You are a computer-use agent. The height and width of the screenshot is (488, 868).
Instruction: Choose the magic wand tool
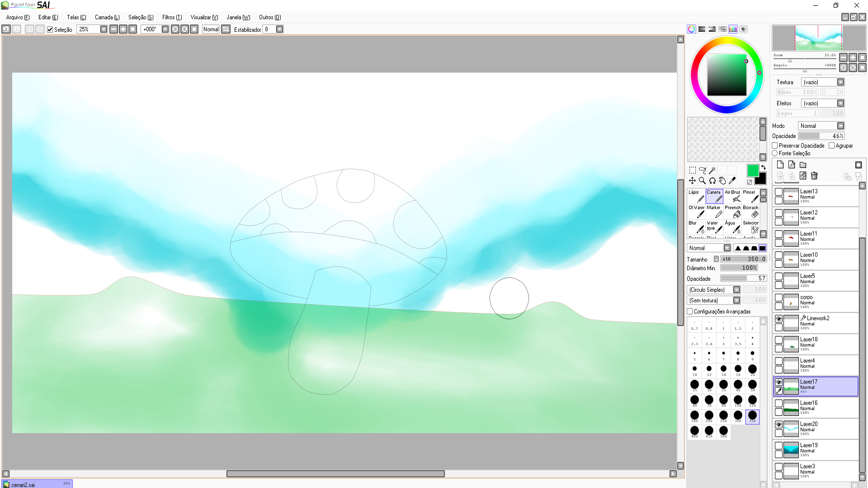[x=712, y=170]
